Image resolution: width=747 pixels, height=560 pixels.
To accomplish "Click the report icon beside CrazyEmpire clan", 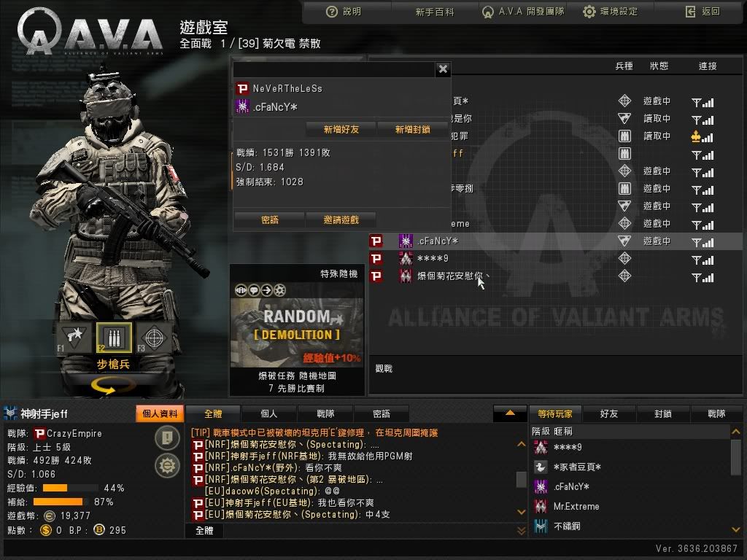I will pyautogui.click(x=167, y=437).
